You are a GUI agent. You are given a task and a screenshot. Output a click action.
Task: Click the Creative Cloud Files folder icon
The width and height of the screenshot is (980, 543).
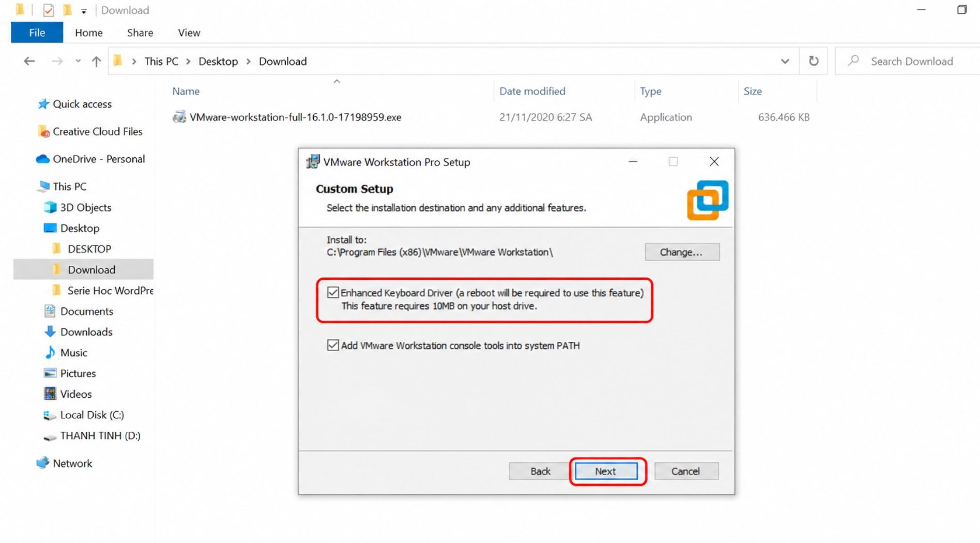pyautogui.click(x=44, y=131)
